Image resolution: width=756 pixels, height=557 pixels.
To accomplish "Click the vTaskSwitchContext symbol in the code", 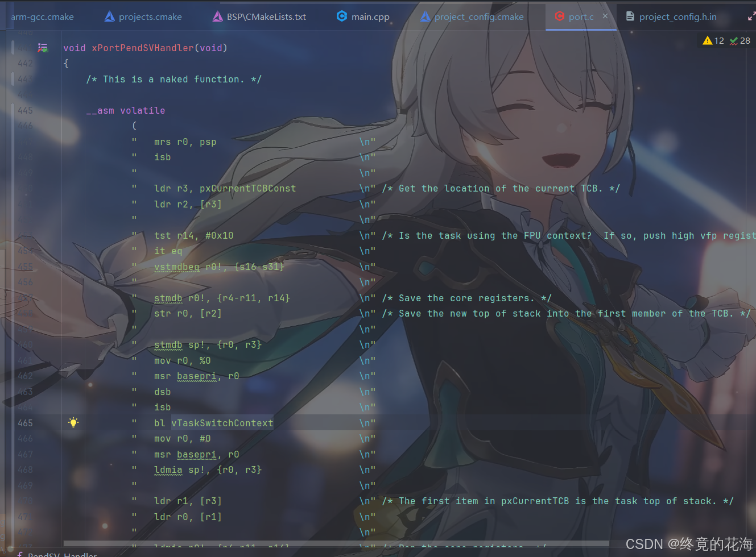I will pyautogui.click(x=222, y=423).
